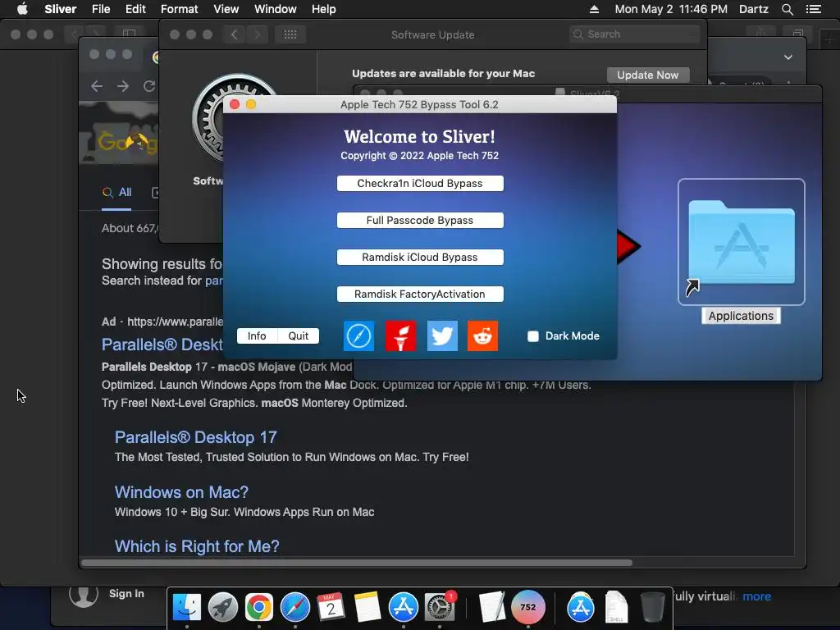Open the Help menu
The height and width of the screenshot is (630, 840).
324,9
